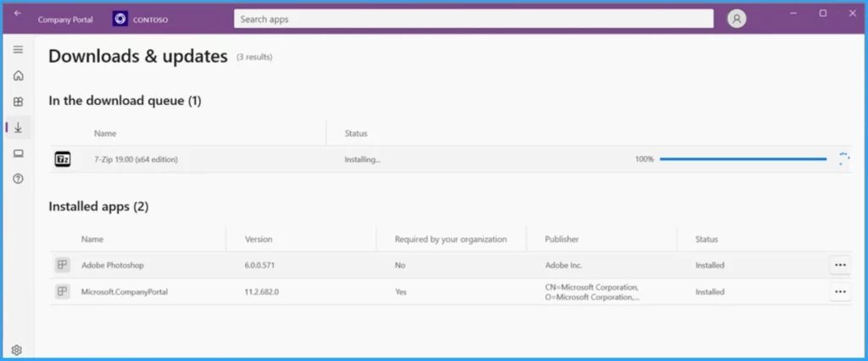Click 'No' required value for Photoshop
Viewport: 868px width, 361px height.
[400, 265]
